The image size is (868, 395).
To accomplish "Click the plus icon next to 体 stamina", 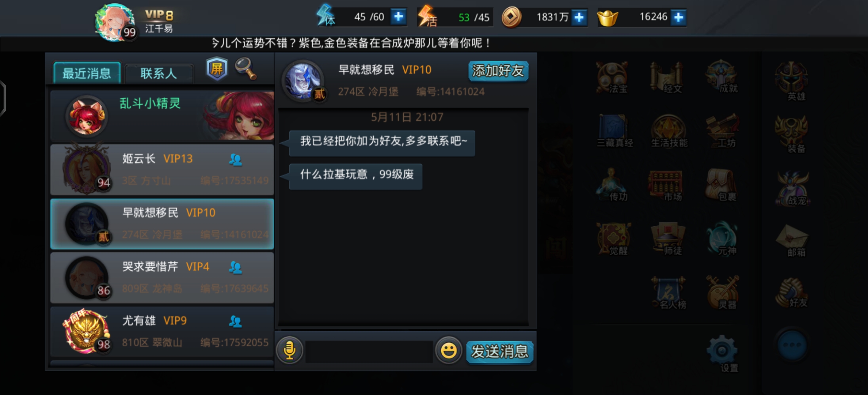I will click(399, 17).
